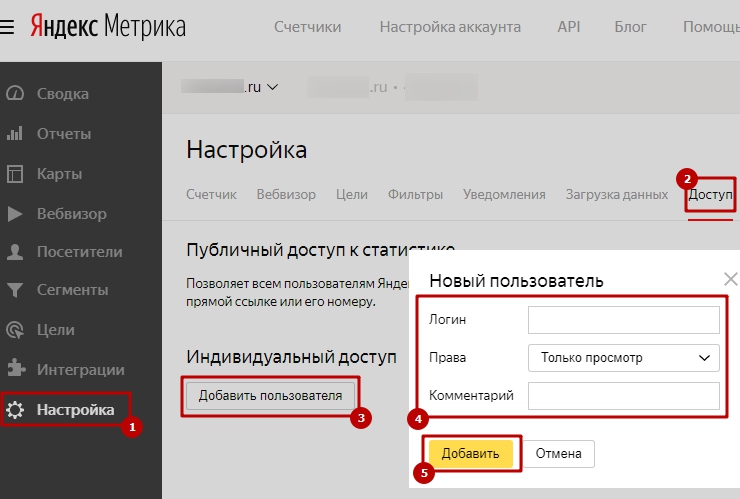740x499 pixels.
Task: Click the Посетители person icon
Action: point(15,252)
